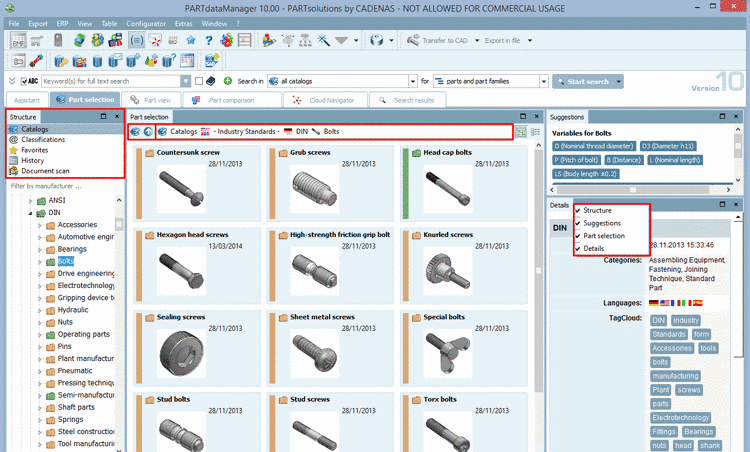750x452 pixels.
Task: Click the hierarchy tree toolbar icon
Action: tap(305, 41)
